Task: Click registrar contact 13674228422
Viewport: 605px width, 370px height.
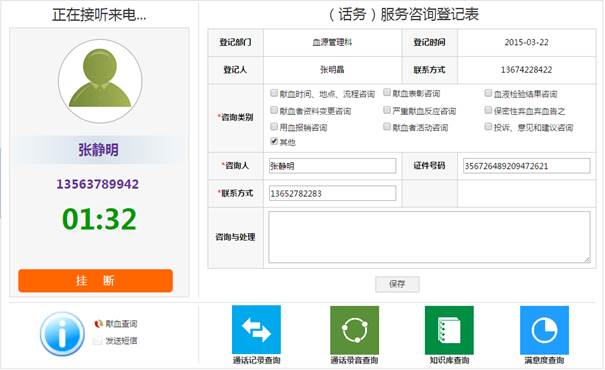Action: [x=526, y=70]
